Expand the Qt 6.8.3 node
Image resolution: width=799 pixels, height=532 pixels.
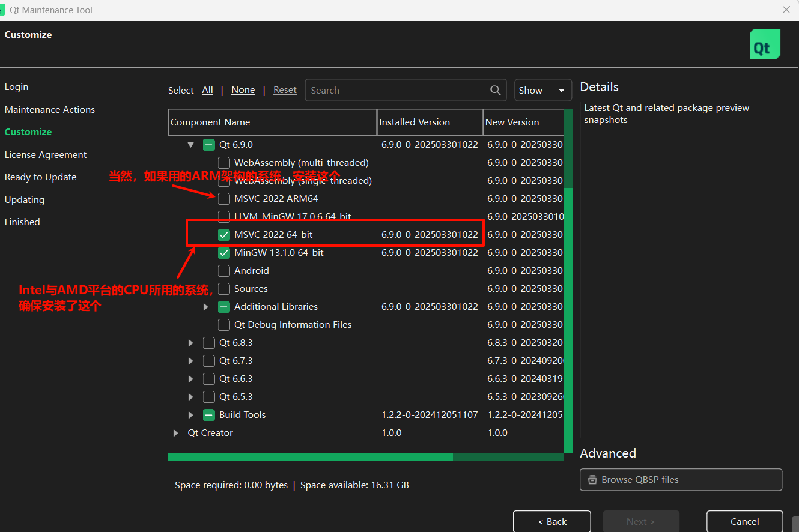[x=191, y=343]
